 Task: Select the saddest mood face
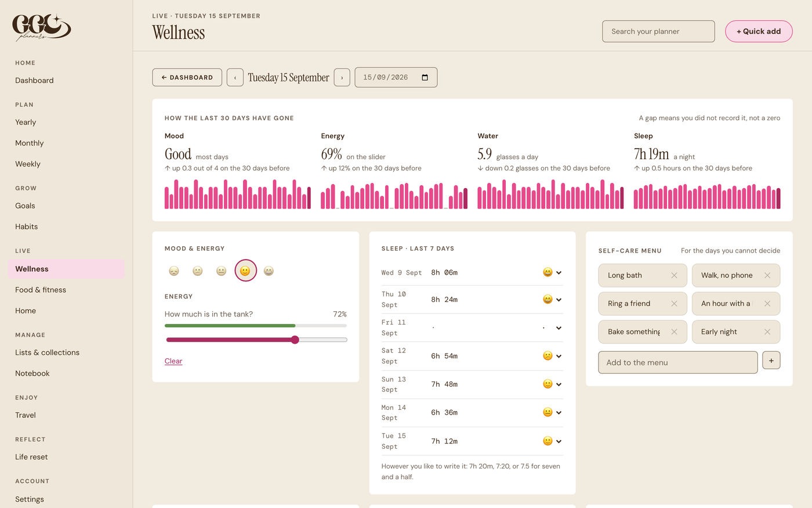pyautogui.click(x=174, y=271)
